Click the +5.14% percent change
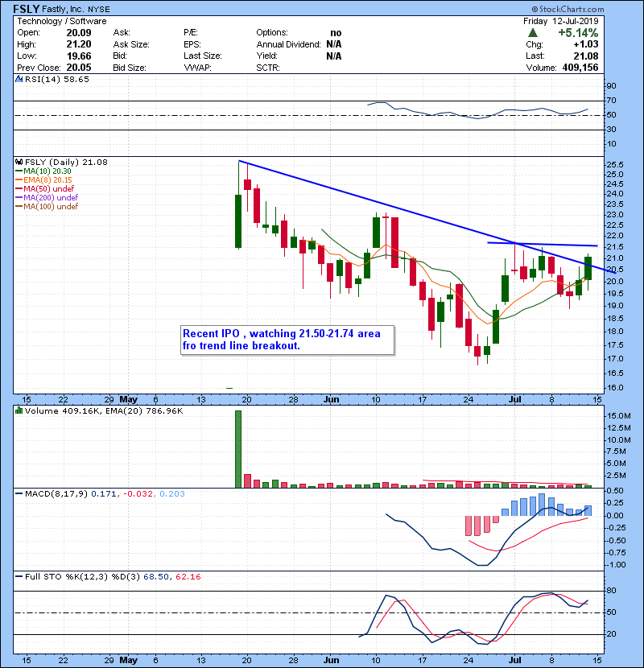Image resolution: width=644 pixels, height=668 pixels. pos(578,33)
